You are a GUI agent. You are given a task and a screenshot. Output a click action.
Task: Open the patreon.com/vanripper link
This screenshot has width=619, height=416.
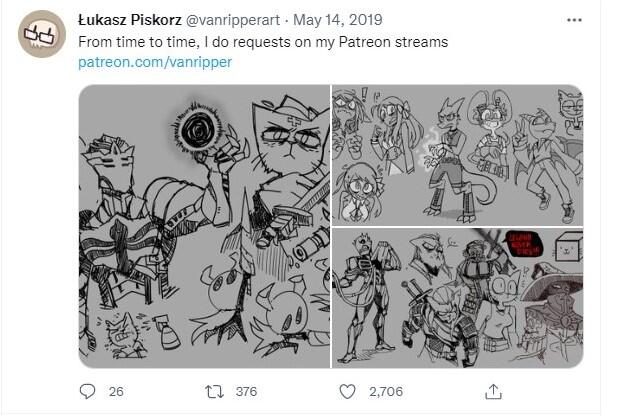[x=155, y=62]
